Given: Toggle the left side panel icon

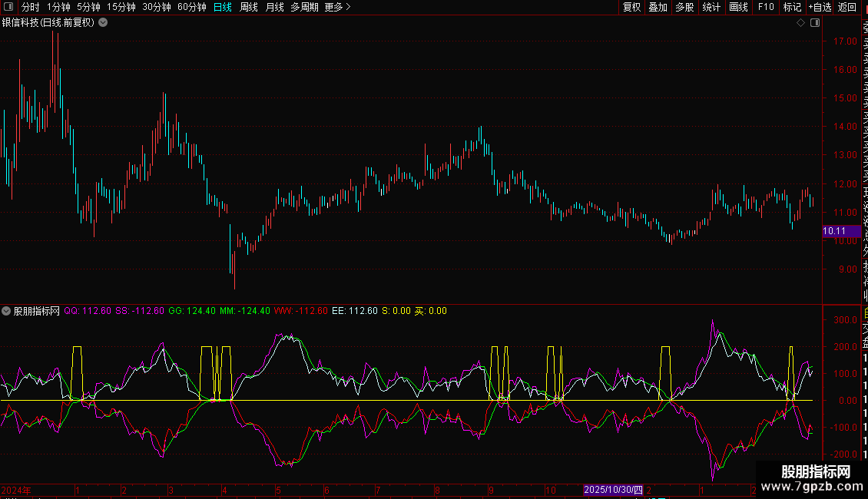Looking at the screenshot, I should point(8,7).
